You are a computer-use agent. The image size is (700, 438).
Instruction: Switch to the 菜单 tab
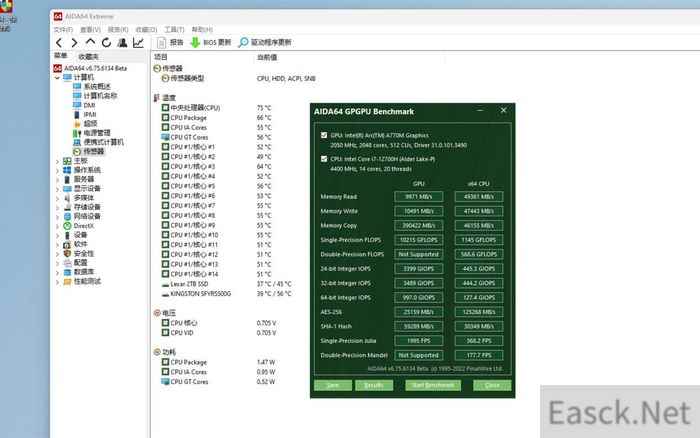61,56
